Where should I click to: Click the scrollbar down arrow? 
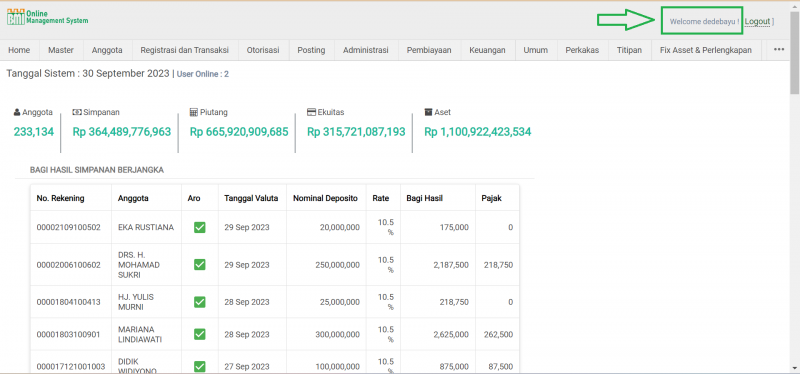794,368
